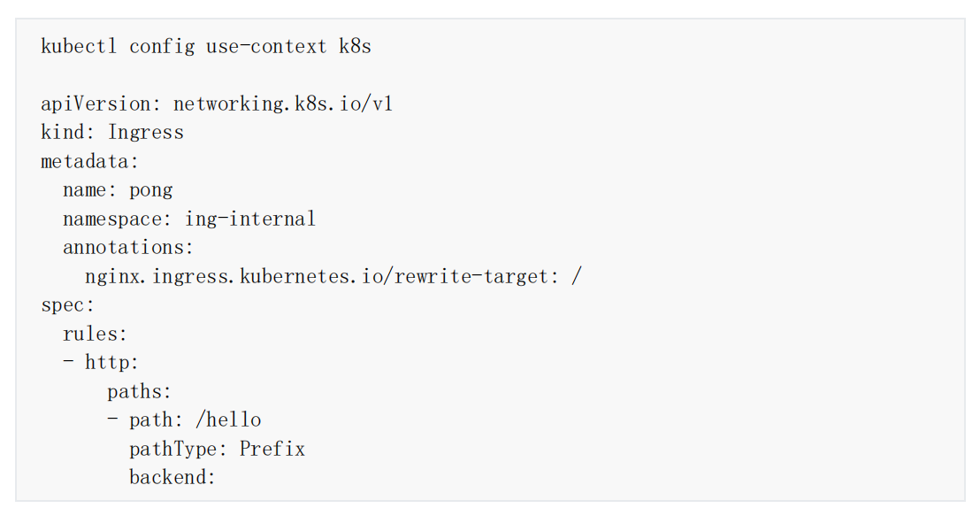The width and height of the screenshot is (980, 508).
Task: Click the rules: key
Action: tap(95, 334)
